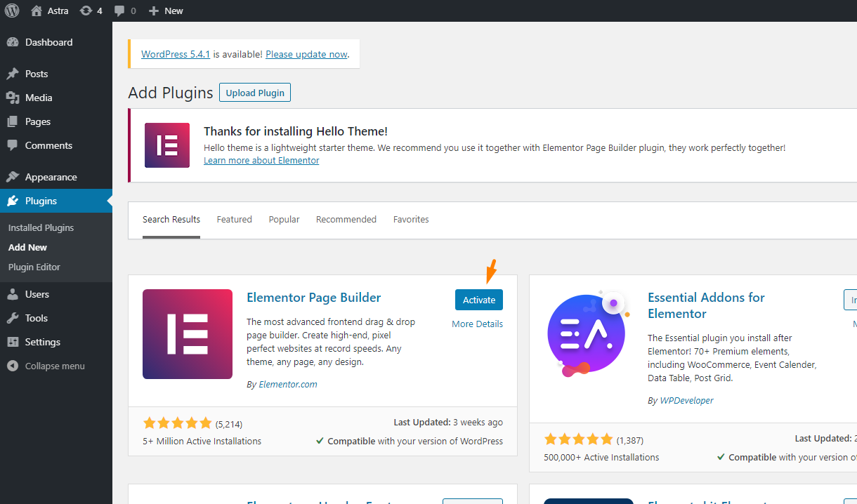The height and width of the screenshot is (504, 857).
Task: Open Installed Plugins submenu
Action: pyautogui.click(x=41, y=227)
